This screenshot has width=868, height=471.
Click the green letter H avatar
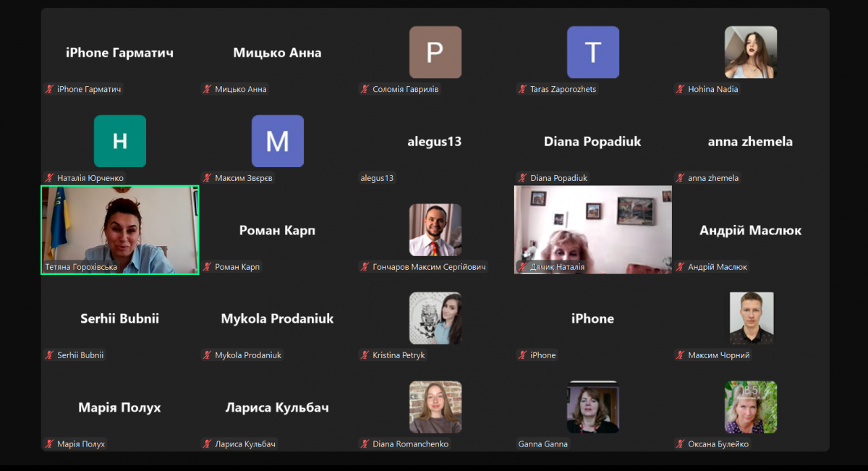pyautogui.click(x=119, y=141)
